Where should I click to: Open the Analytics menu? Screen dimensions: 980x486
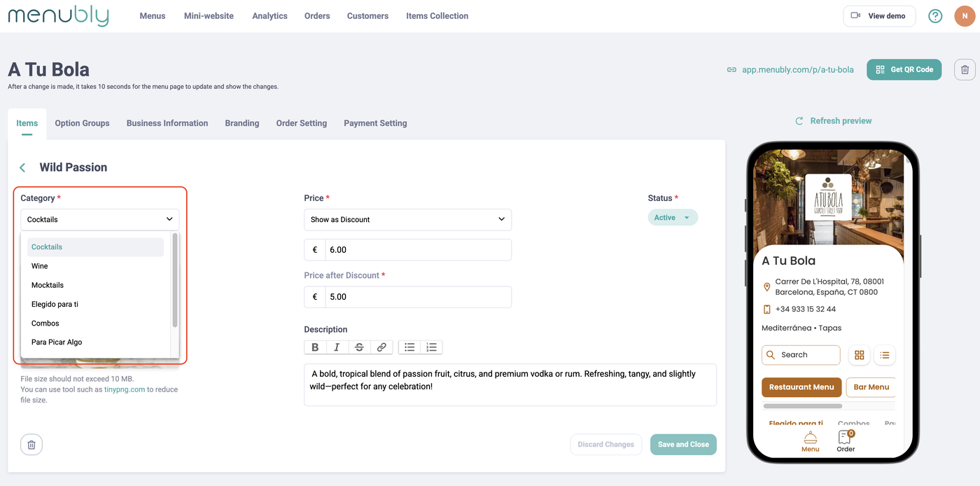point(269,16)
